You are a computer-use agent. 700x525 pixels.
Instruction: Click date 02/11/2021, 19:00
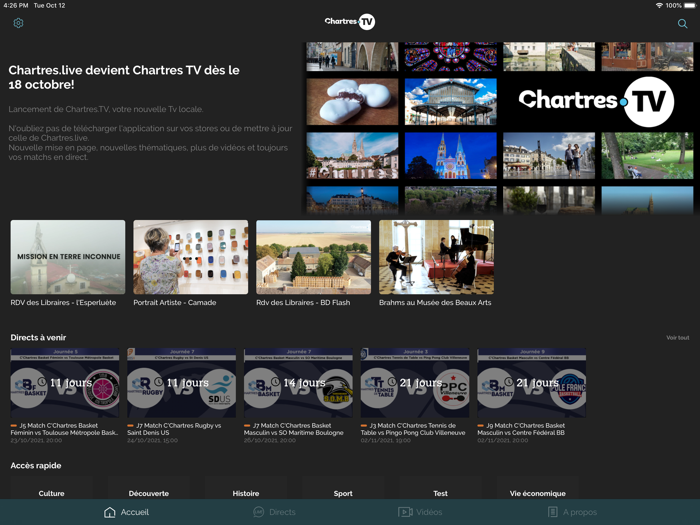coord(386,440)
